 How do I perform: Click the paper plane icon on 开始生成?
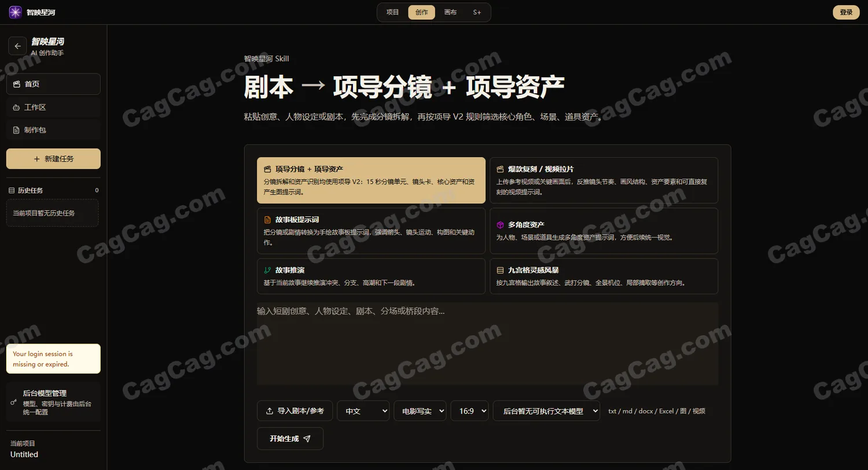coord(307,439)
